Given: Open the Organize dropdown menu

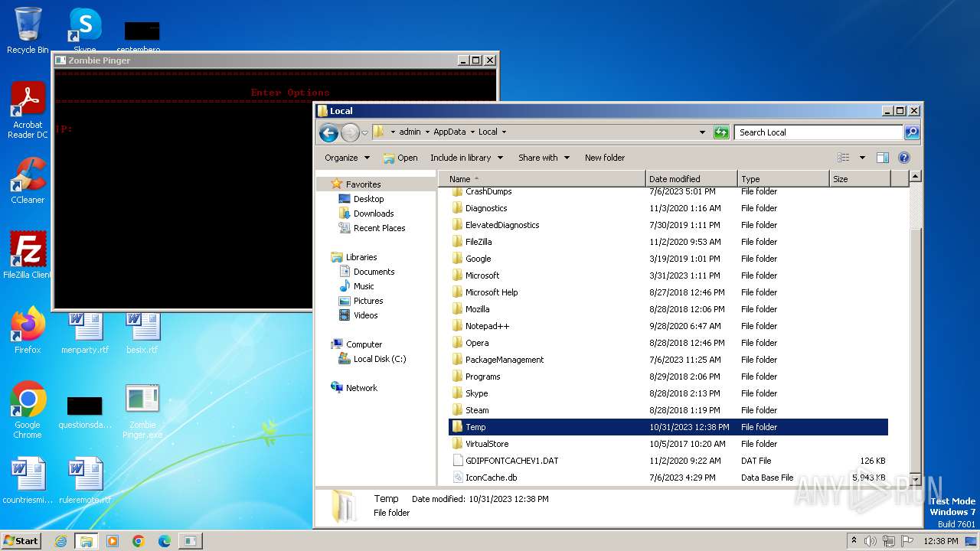Looking at the screenshot, I should pos(347,158).
